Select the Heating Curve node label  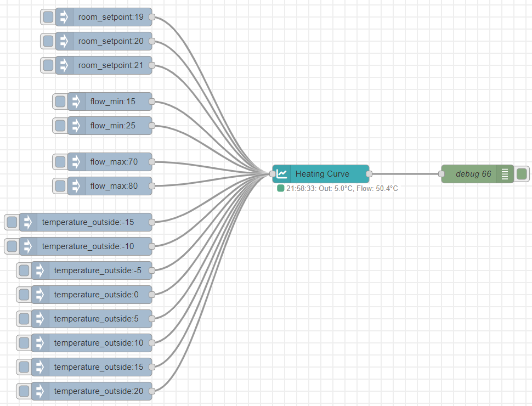tap(322, 174)
